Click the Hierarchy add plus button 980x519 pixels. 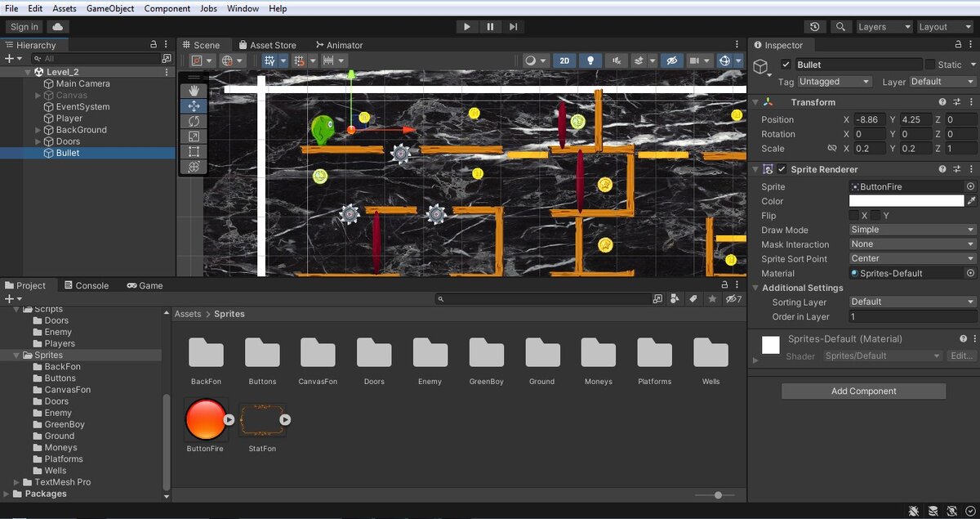9,59
